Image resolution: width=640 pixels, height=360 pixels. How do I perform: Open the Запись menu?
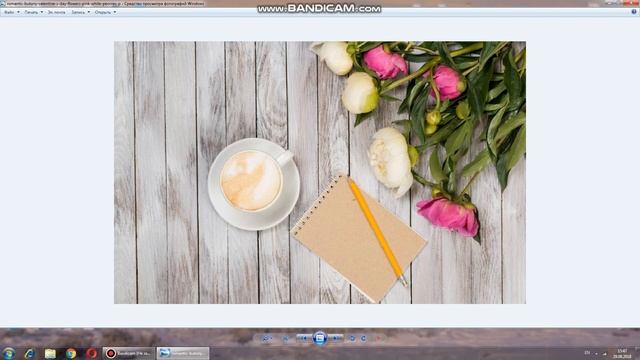point(80,12)
